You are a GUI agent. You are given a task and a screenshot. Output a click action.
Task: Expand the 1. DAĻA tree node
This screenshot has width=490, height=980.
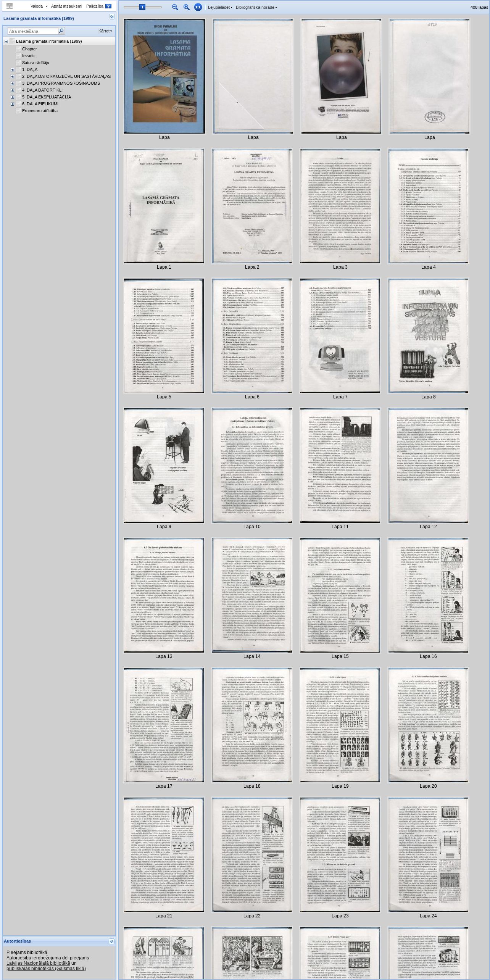[12, 69]
